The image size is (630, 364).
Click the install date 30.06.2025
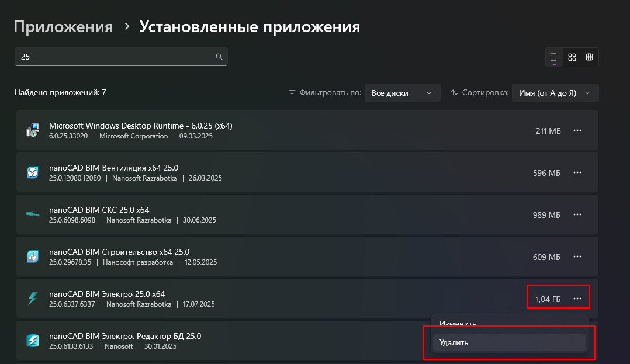(x=199, y=220)
